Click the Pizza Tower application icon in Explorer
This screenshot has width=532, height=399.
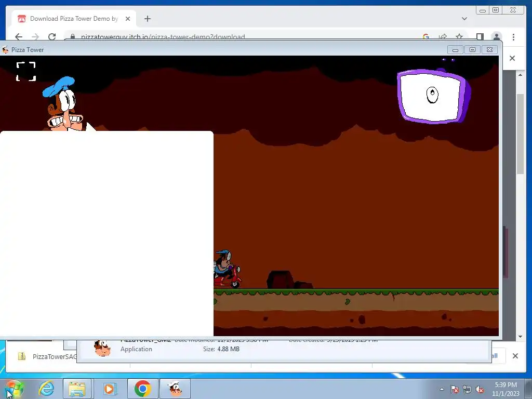pos(102,349)
